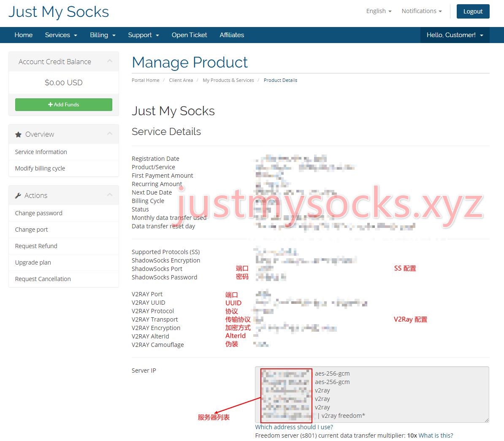The width and height of the screenshot is (504, 441).
Task: Select Request Refund action
Action: (64, 246)
